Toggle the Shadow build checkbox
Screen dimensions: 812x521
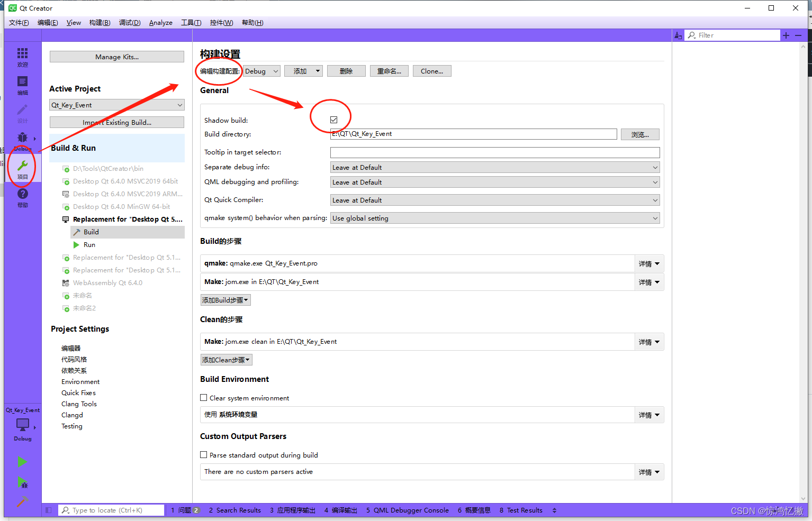[333, 120]
